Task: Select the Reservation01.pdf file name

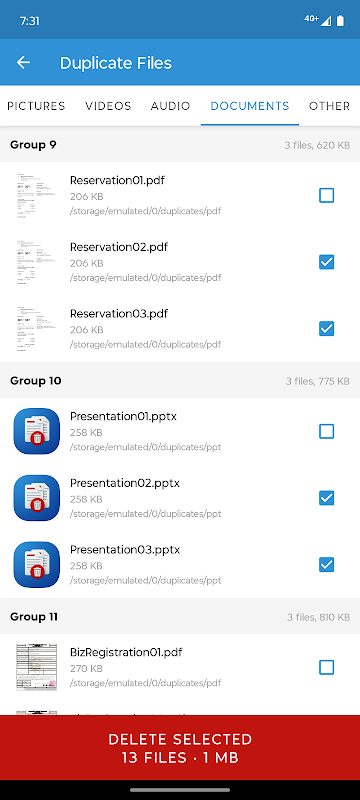Action: pos(117,180)
